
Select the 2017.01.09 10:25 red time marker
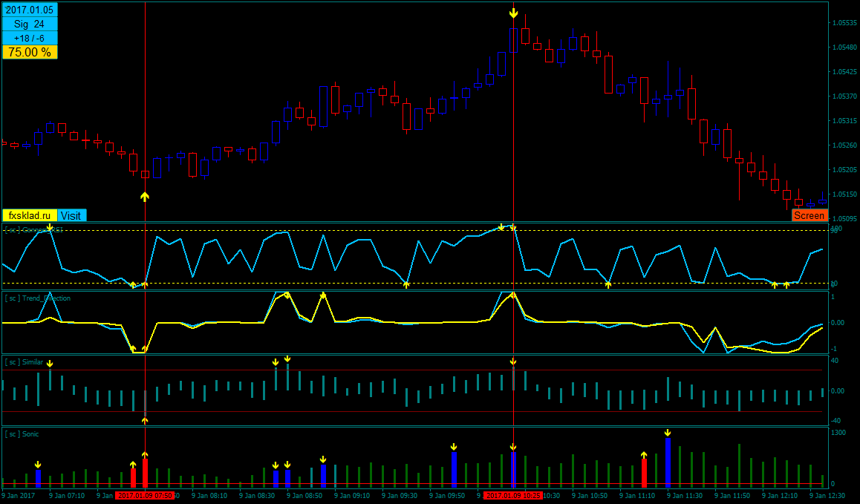click(513, 495)
